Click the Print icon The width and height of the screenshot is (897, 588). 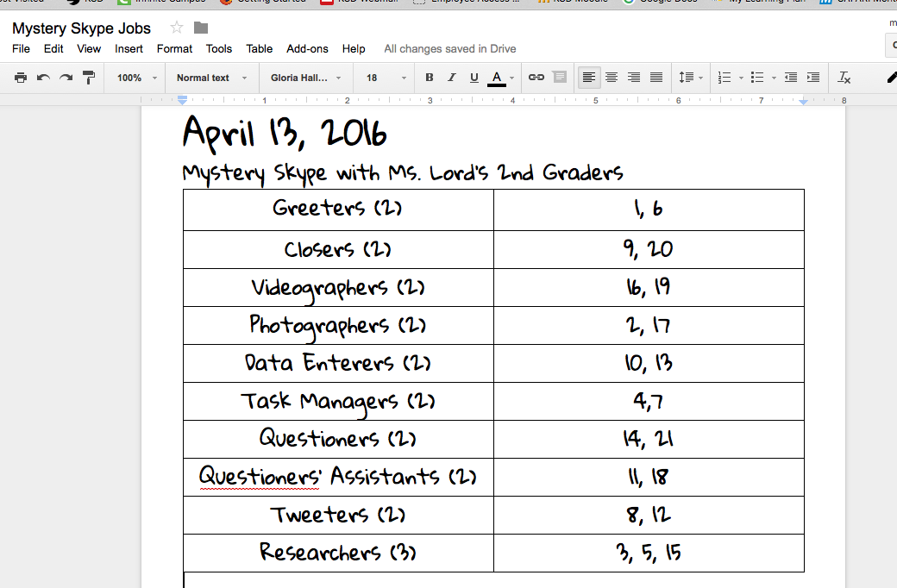20,77
